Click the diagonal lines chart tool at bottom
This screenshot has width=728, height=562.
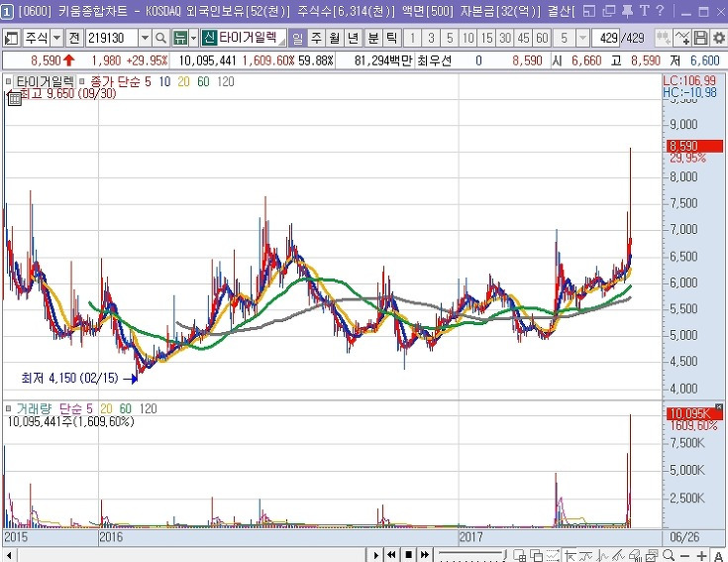(x=618, y=555)
